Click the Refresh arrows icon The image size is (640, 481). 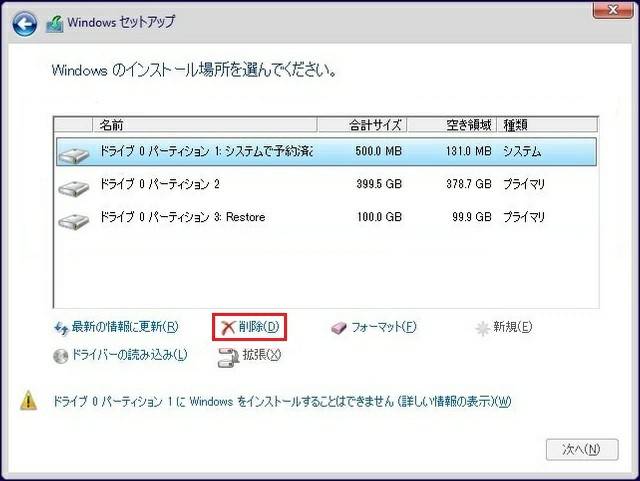(x=60, y=327)
